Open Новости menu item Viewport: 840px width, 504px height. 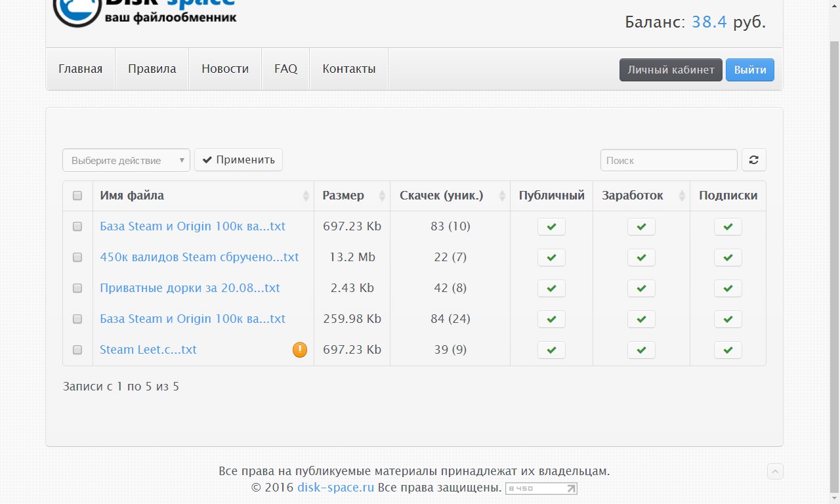[x=225, y=69]
